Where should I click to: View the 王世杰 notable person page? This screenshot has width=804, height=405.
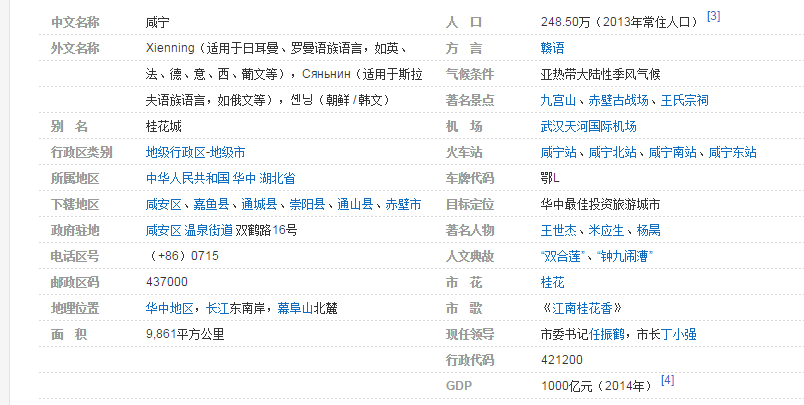pyautogui.click(x=557, y=230)
